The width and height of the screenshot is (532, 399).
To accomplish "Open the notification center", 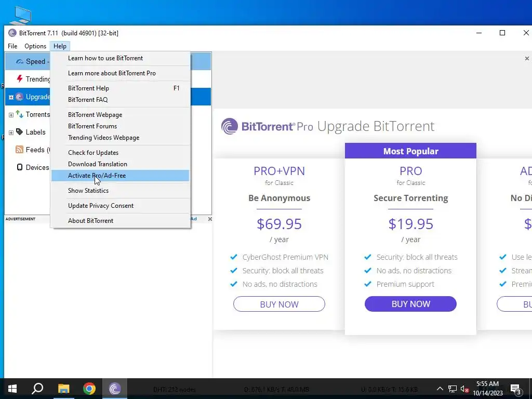I will tap(516, 389).
